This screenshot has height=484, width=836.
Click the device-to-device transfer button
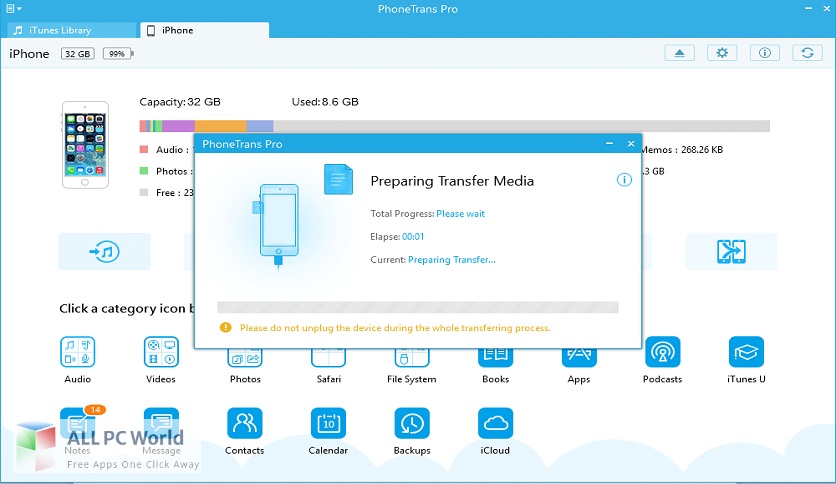(731, 251)
